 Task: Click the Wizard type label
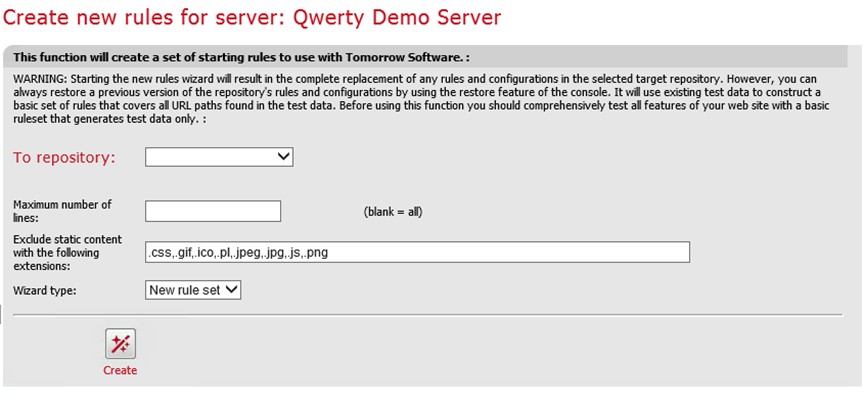click(x=47, y=290)
